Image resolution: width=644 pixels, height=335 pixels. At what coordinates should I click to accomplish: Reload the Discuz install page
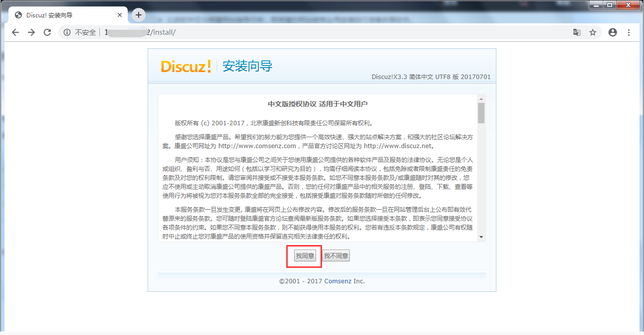coord(47,32)
